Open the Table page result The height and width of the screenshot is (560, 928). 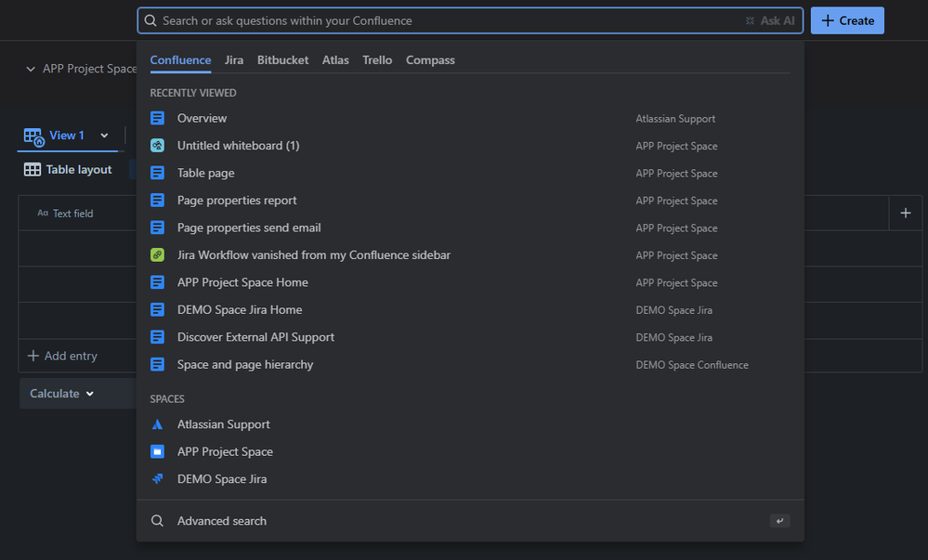tap(470, 173)
